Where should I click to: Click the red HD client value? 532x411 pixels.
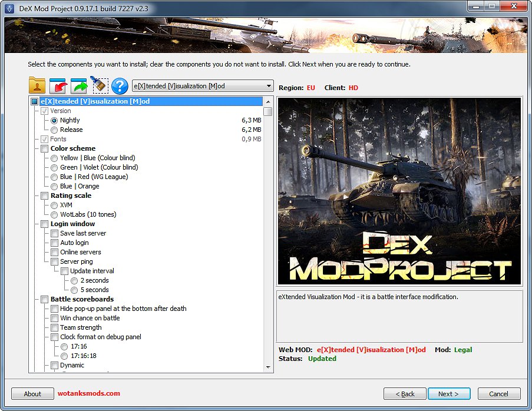pos(353,88)
